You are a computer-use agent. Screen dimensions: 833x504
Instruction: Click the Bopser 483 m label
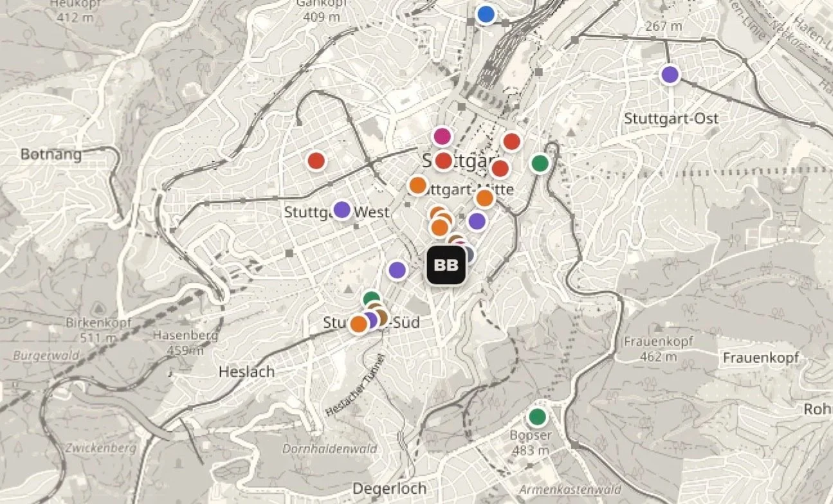point(530,443)
